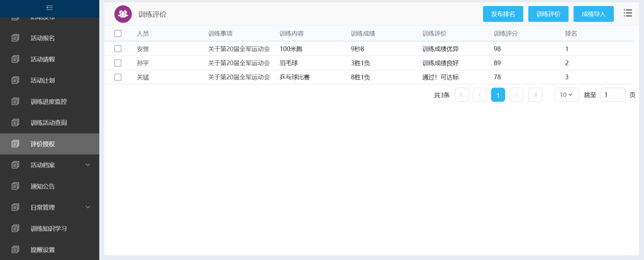Click the 发布排名 button
The image size is (644, 260).
pyautogui.click(x=503, y=14)
